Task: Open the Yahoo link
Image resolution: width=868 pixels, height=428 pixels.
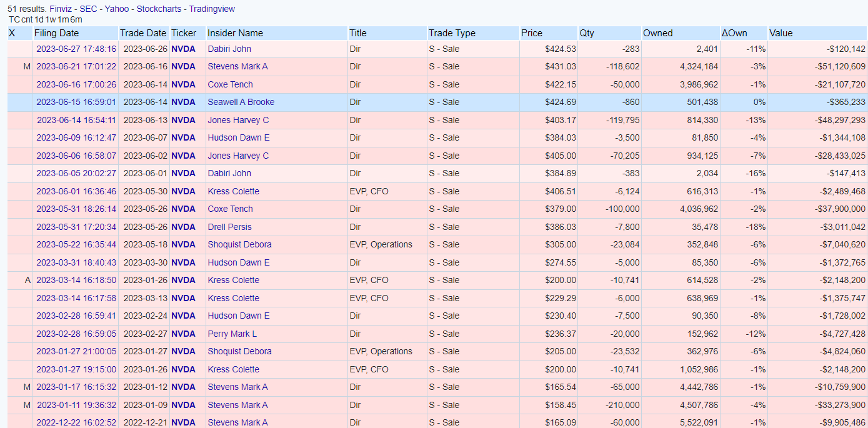Action: [116, 9]
